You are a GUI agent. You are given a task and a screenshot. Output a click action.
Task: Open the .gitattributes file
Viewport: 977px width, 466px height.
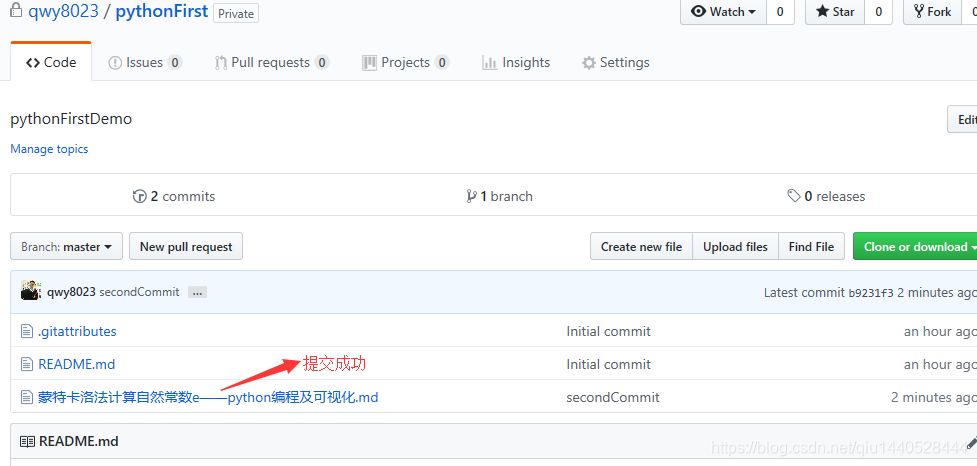coord(77,331)
